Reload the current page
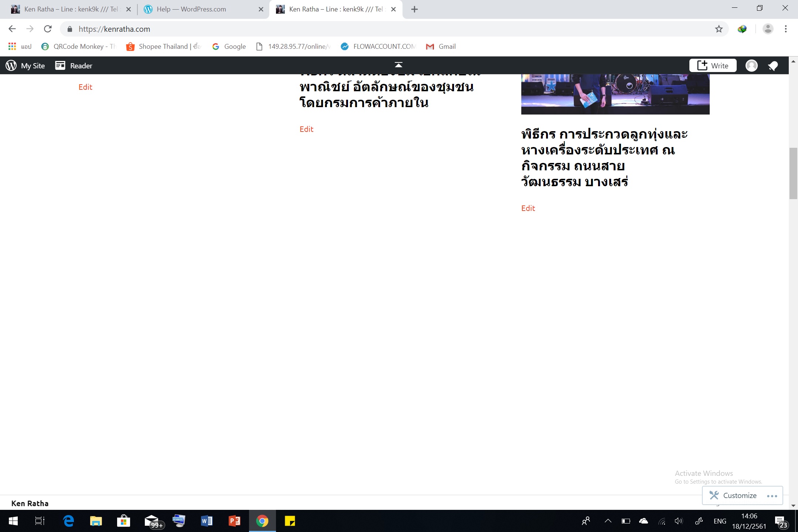The width and height of the screenshot is (798, 532). click(48, 29)
